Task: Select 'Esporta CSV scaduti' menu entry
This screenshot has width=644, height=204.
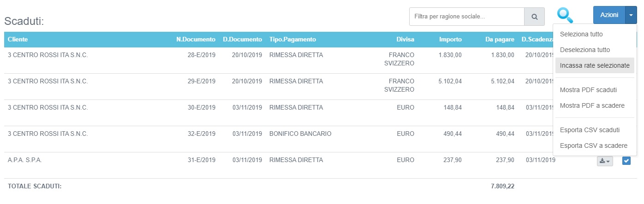Action: pos(589,130)
